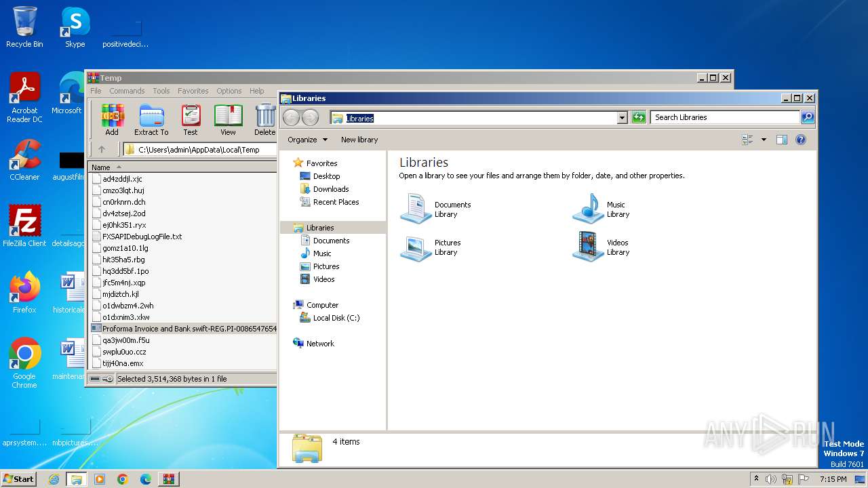The image size is (868, 488).
Task: Open WinRAR Favorites menu
Action: [193, 91]
